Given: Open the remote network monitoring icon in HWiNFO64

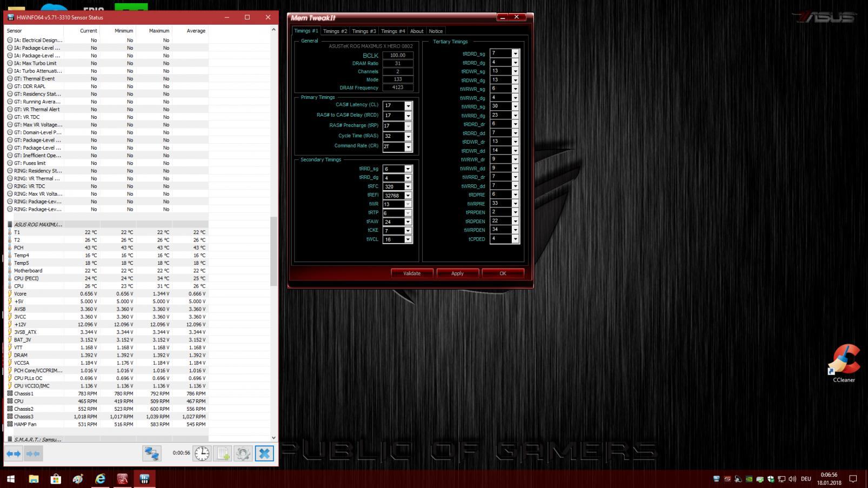Looking at the screenshot, I should click(x=152, y=453).
